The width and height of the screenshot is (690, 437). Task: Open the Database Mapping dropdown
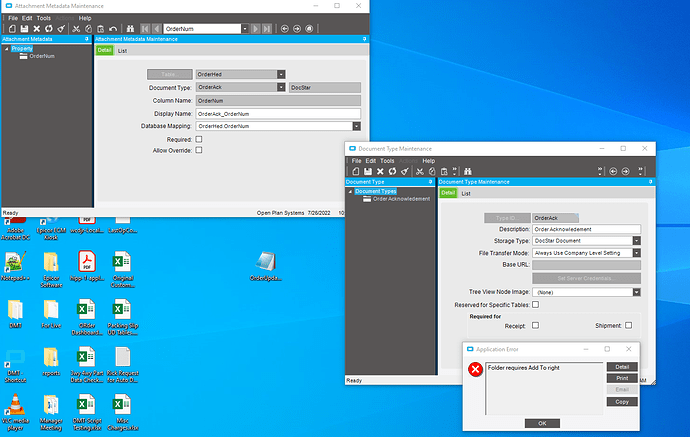[x=356, y=126]
